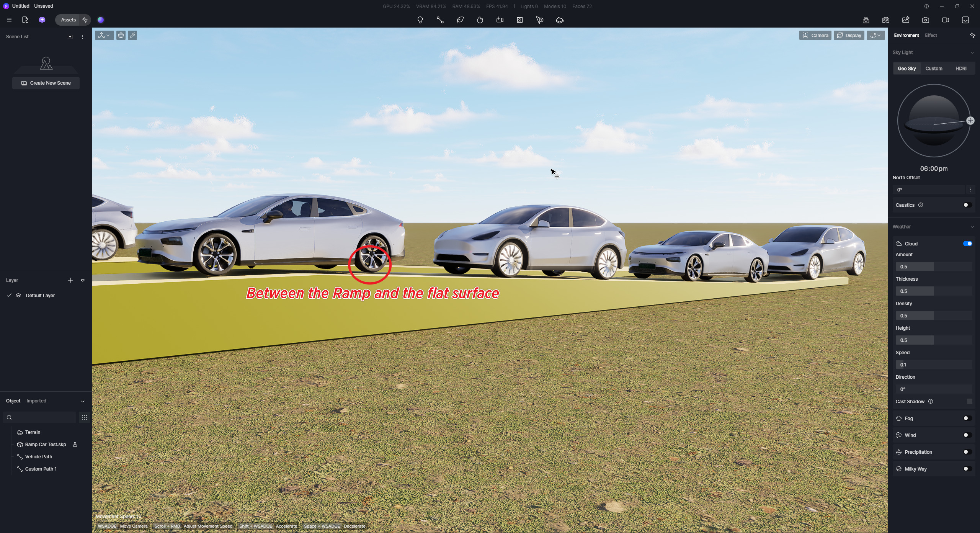Open the leaf vegetation tool
Image resolution: width=980 pixels, height=533 pixels.
pos(460,20)
